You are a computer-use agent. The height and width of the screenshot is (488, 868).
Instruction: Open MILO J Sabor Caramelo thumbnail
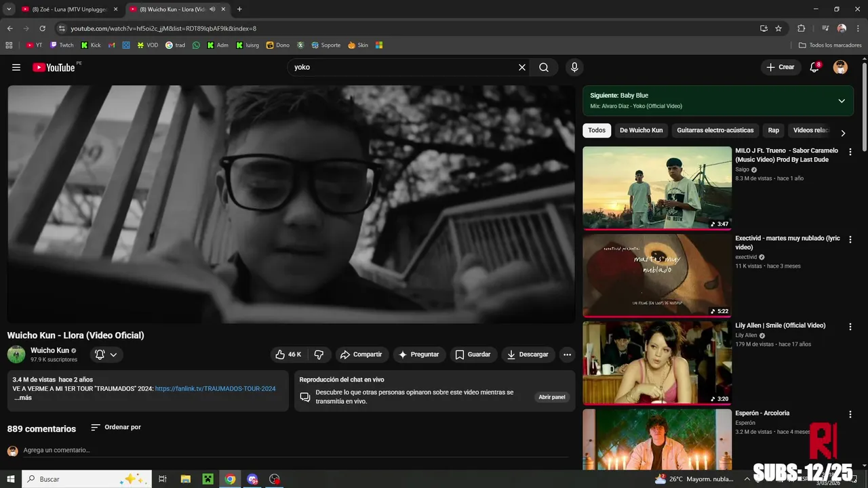657,188
